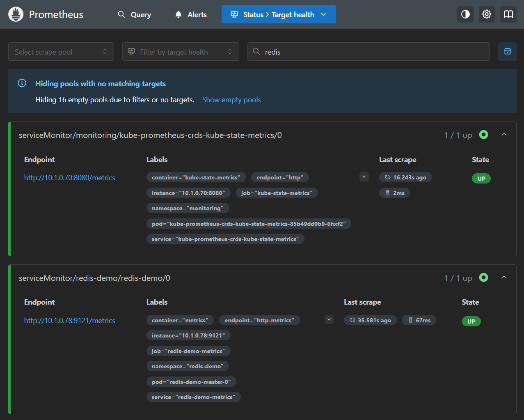Open the Alerts page

[x=191, y=14]
